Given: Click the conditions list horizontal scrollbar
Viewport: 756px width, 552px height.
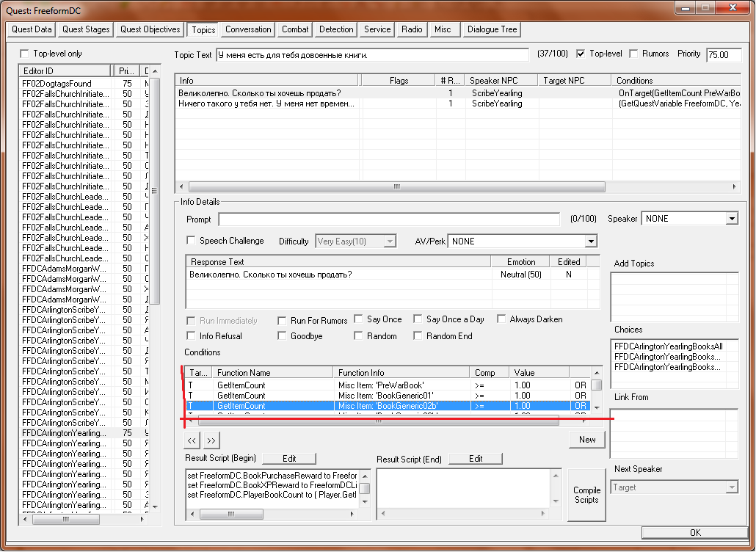Looking at the screenshot, I should 378,421.
